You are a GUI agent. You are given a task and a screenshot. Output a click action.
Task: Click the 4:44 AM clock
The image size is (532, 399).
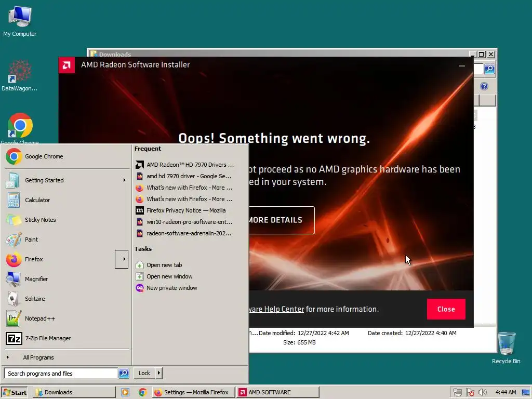506,392
